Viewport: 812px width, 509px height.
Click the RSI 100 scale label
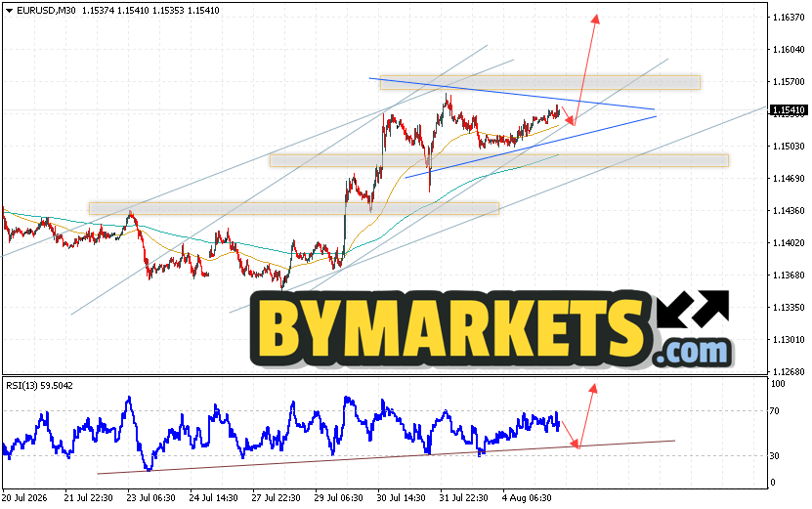[778, 384]
